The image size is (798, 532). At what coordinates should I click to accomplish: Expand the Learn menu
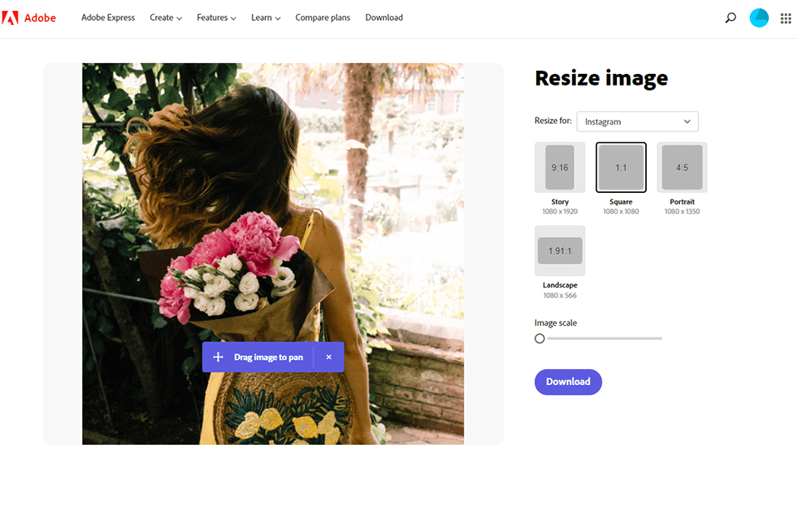[266, 17]
